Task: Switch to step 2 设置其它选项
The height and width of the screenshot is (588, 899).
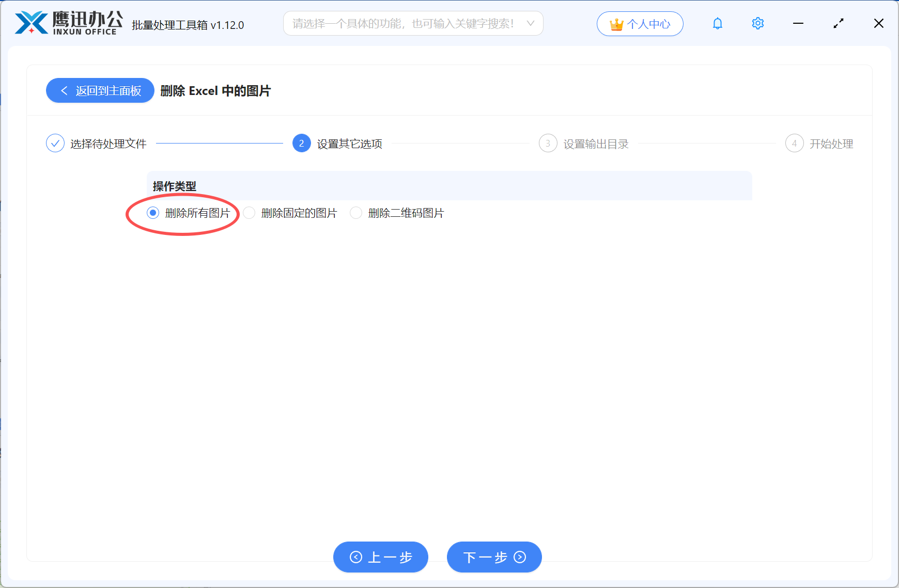Action: pyautogui.click(x=301, y=143)
